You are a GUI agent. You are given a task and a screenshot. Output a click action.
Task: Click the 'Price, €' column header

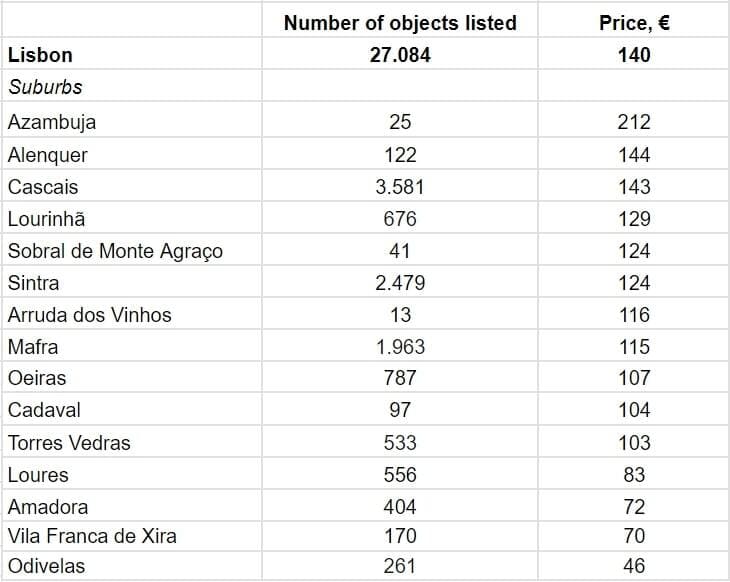(x=634, y=22)
